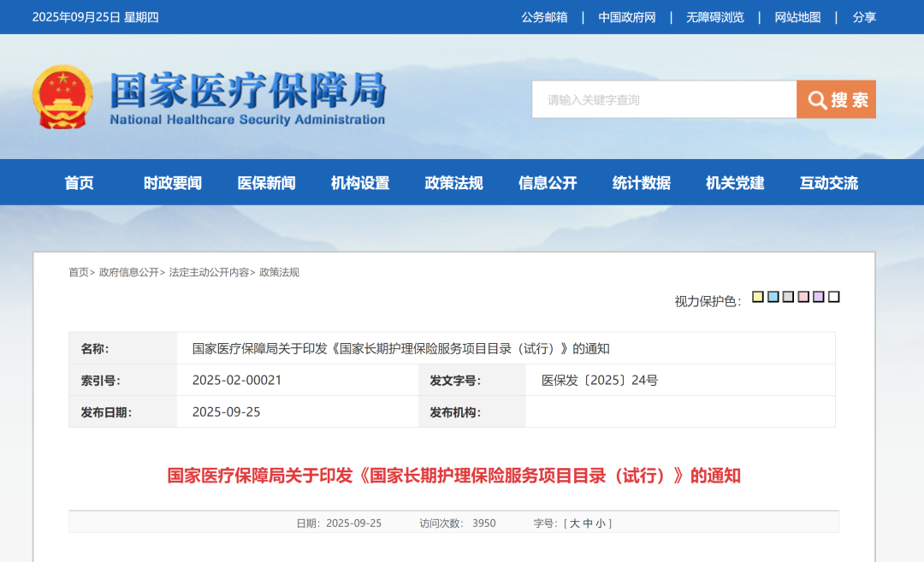Viewport: 924px width, 562px height.
Task: Open the 公务邮箱 link
Action: 544,17
